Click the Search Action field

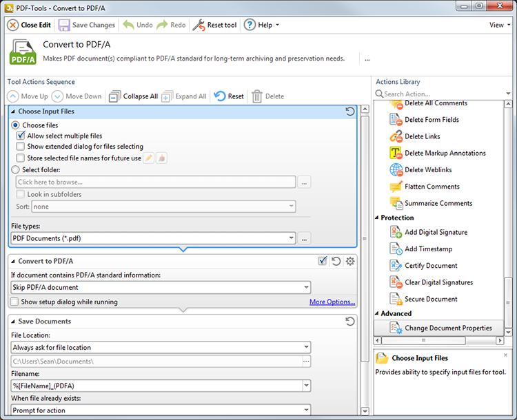point(438,94)
